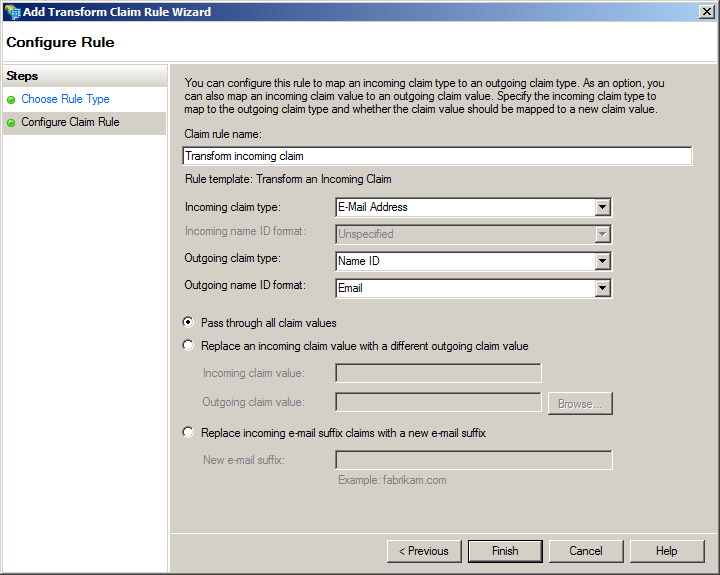
Task: Click the 'Example: fabrikam.com' hint text
Action: pos(392,480)
